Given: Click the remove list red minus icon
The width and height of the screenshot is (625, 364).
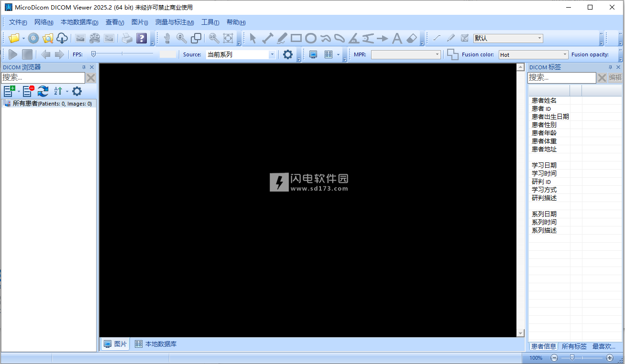Looking at the screenshot, I should 29,91.
